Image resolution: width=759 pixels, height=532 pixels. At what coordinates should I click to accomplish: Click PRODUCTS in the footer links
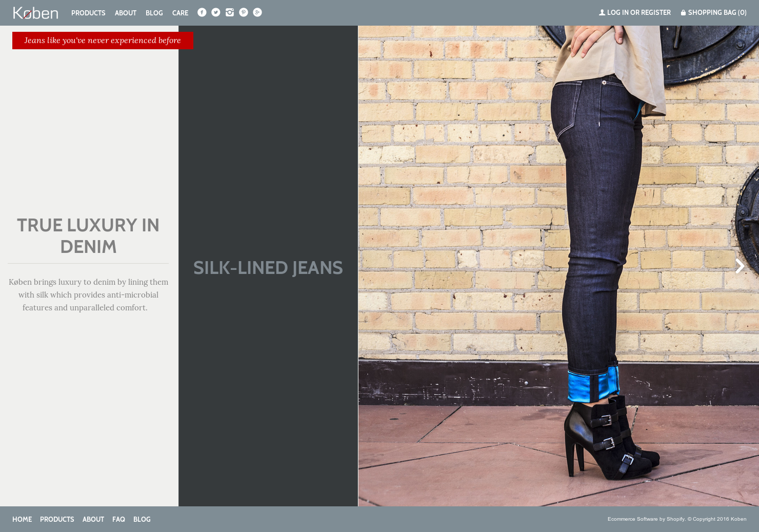tap(57, 519)
